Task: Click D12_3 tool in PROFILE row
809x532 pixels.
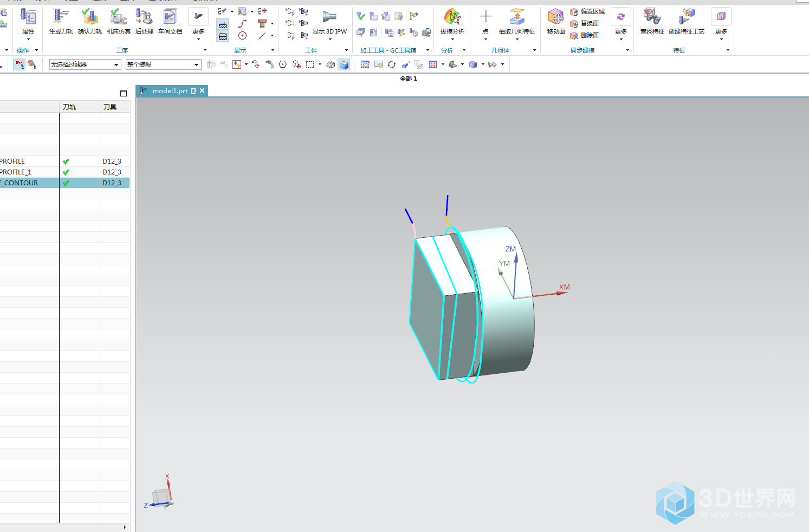Action: [112, 161]
